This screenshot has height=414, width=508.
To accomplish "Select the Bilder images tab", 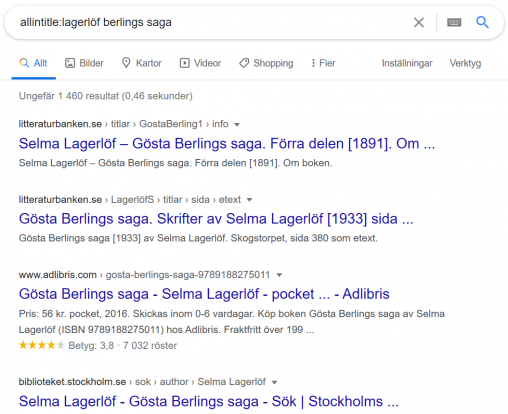I will coord(84,63).
